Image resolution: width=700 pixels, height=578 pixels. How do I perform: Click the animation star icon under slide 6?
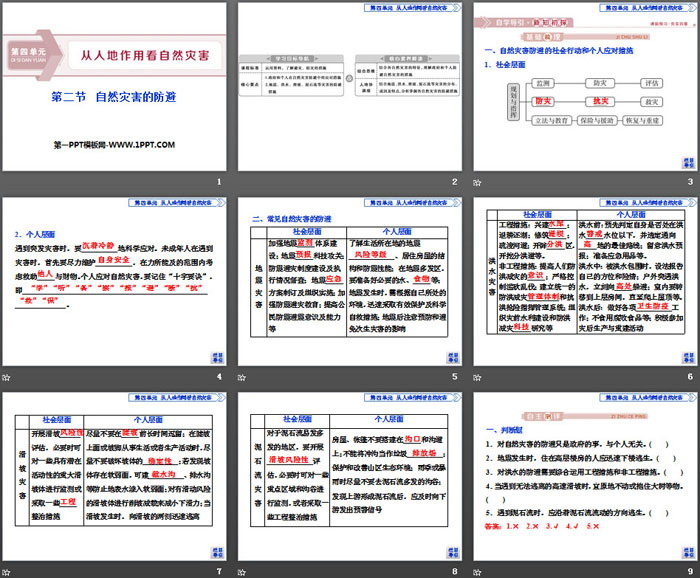[478, 377]
